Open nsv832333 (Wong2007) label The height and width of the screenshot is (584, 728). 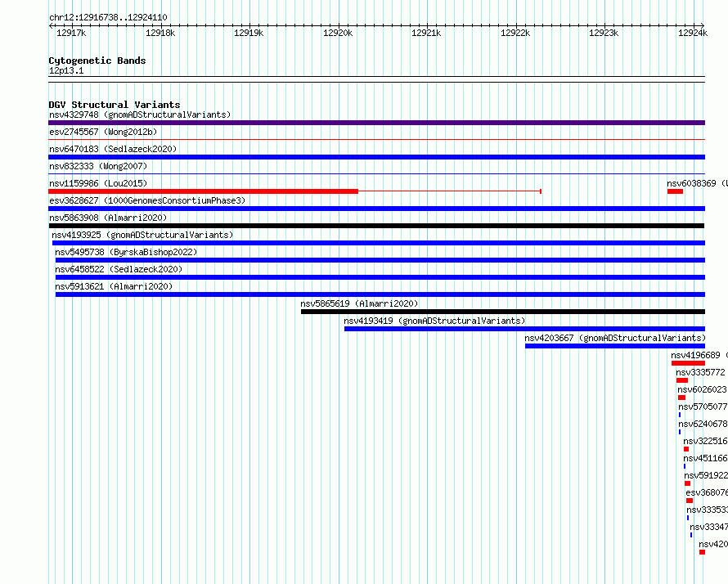point(98,166)
